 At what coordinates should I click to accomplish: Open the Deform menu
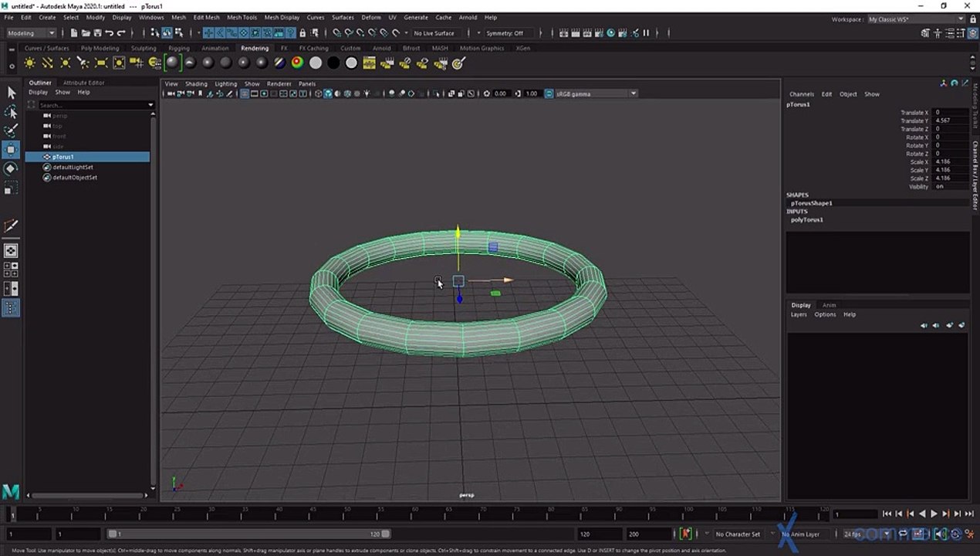371,17
